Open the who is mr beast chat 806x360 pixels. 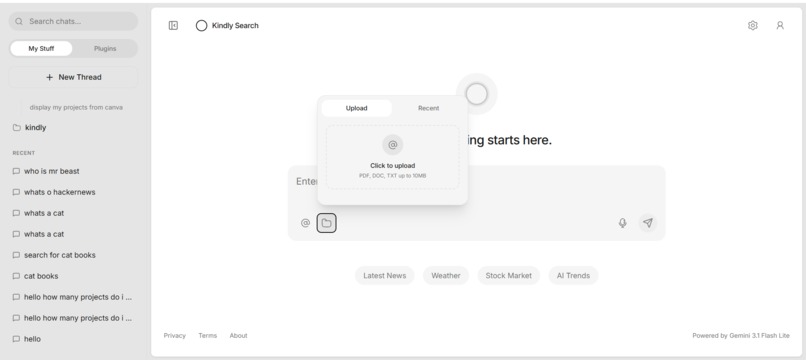click(x=73, y=171)
